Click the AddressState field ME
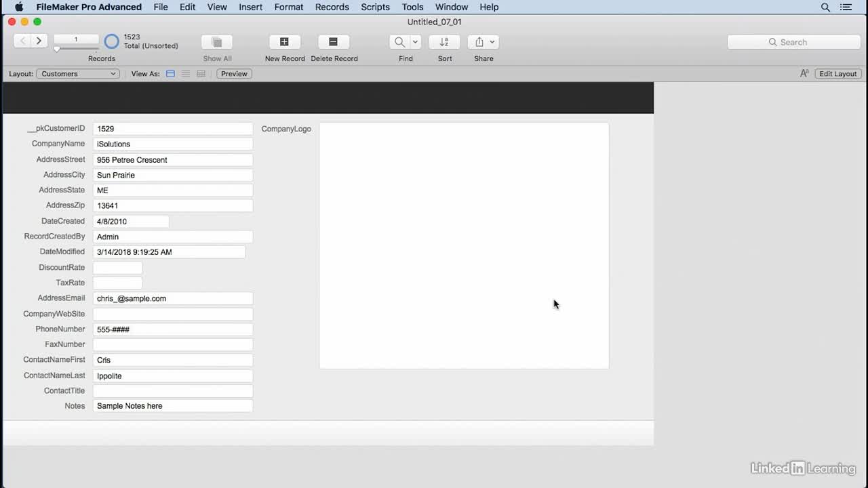The height and width of the screenshot is (488, 868). pos(173,190)
